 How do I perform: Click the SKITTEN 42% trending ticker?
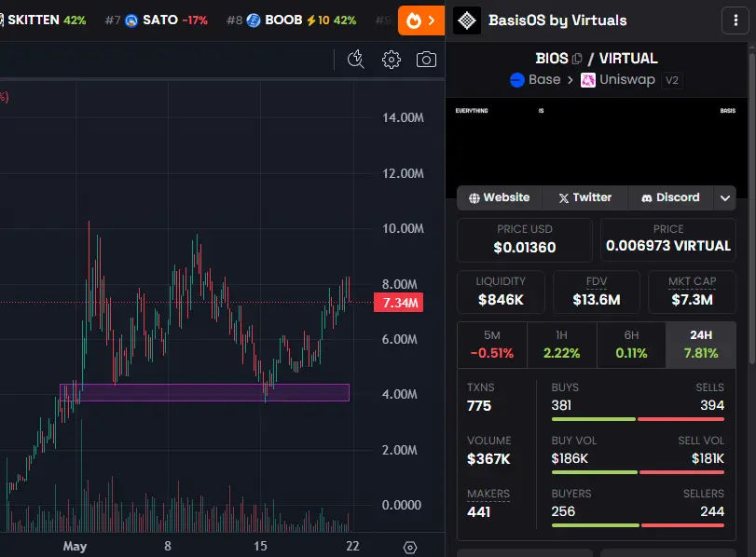point(44,20)
